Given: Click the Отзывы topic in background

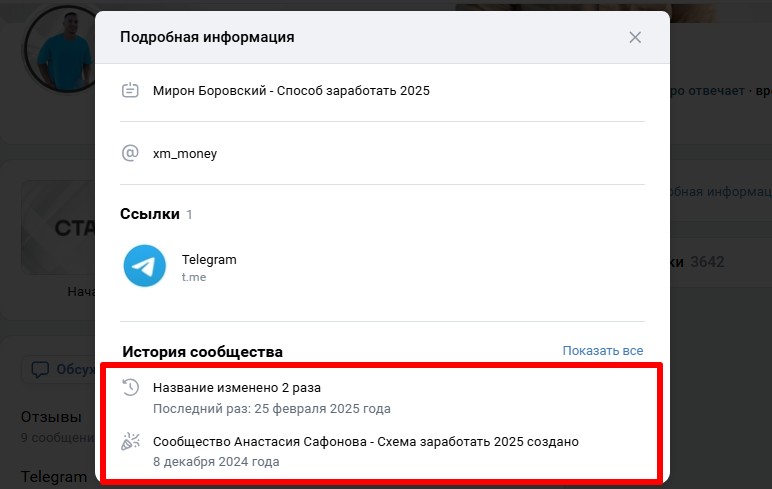Looking at the screenshot, I should [x=51, y=416].
